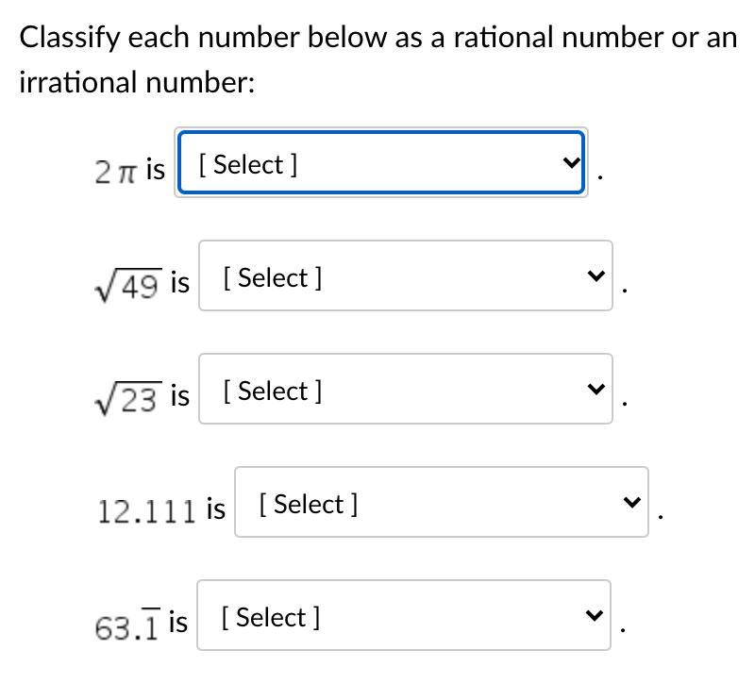This screenshot has height=700, width=755.
Task: Click the chevron arrow in the √49 dropdown
Action: 595,276
